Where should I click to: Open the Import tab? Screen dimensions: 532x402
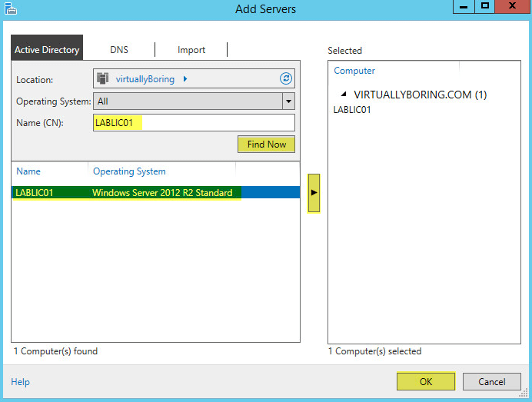(x=191, y=50)
